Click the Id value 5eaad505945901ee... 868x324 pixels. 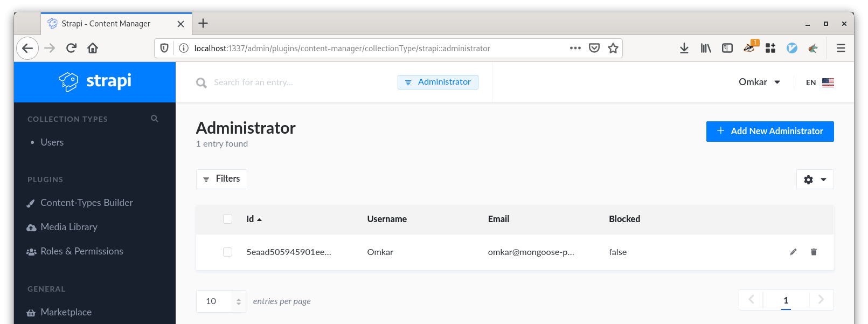289,252
